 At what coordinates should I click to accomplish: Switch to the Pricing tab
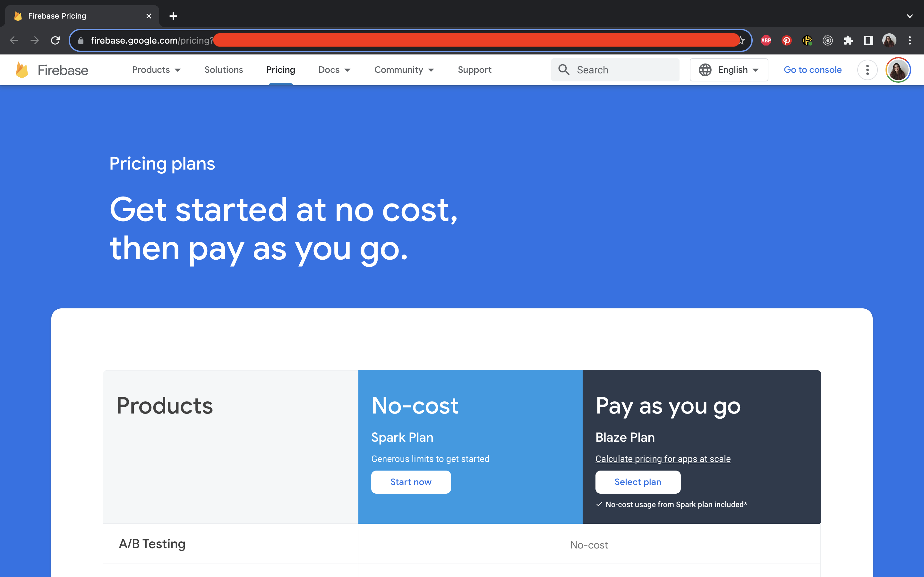[281, 70]
